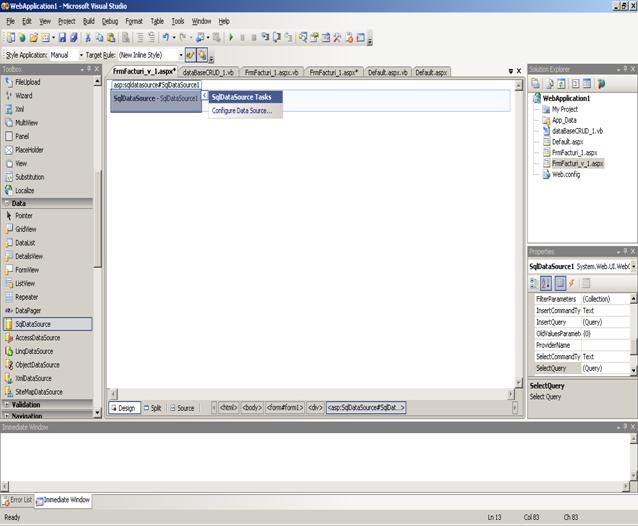The image size is (638, 526).
Task: Open the Debug menu
Action: coord(109,21)
